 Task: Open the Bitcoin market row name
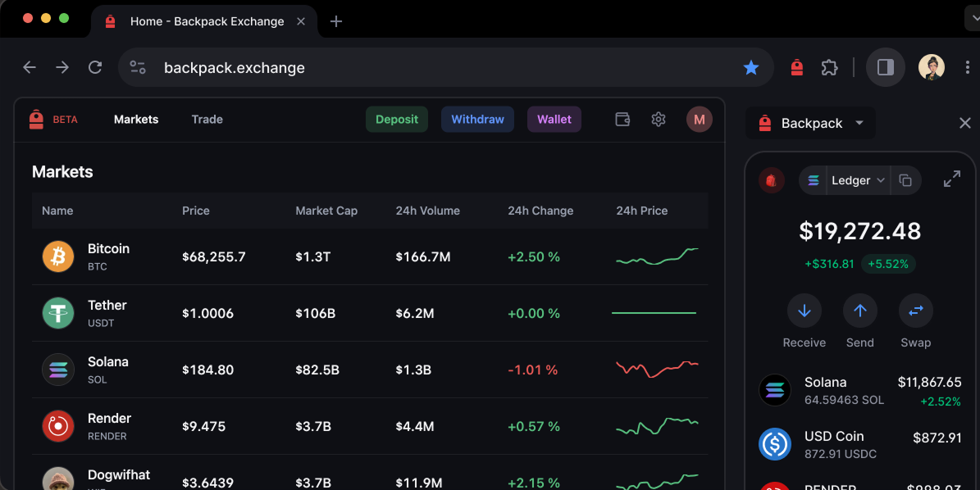(x=109, y=248)
